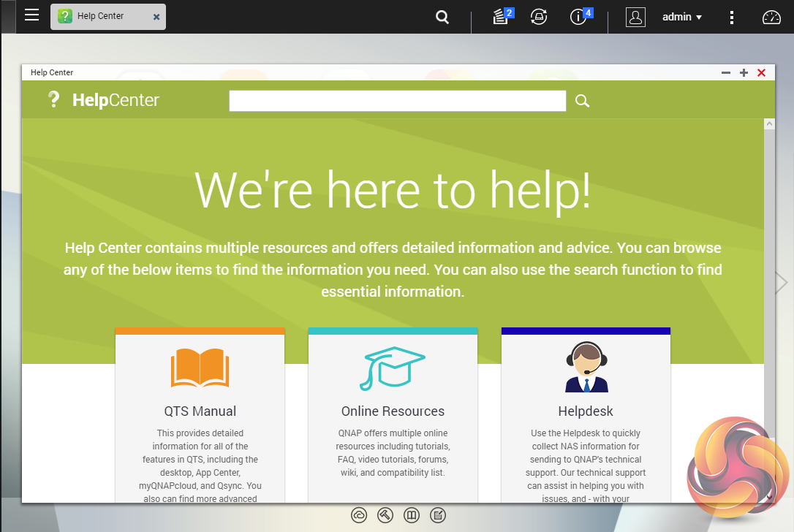Click the myQNAPcloud bottom desktop icon

359,515
